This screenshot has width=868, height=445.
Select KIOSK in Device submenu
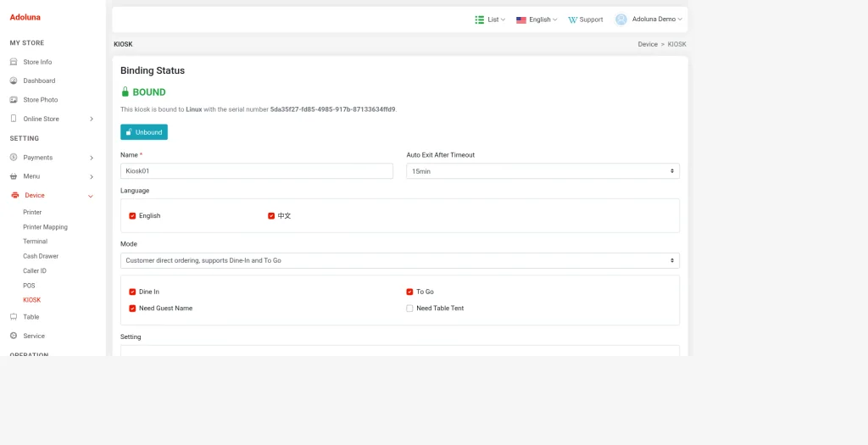coord(32,300)
